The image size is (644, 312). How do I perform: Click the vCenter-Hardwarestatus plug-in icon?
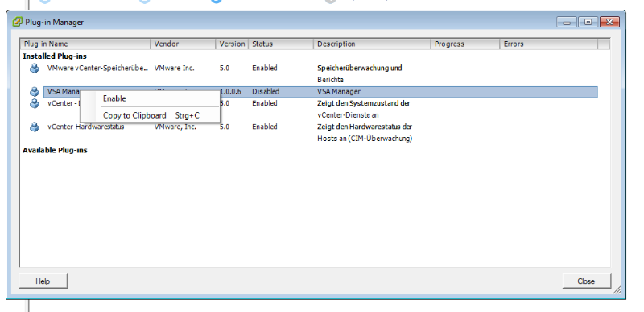click(35, 127)
